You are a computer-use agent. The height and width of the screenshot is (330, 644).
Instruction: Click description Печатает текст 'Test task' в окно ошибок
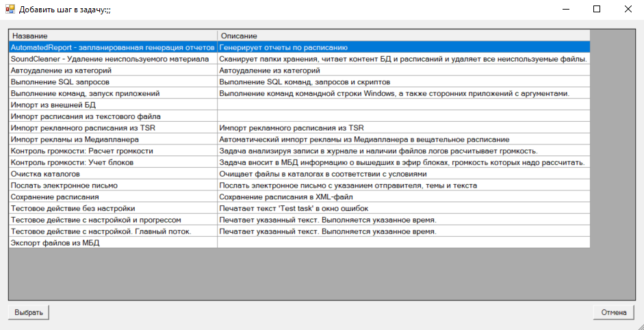[x=403, y=208]
